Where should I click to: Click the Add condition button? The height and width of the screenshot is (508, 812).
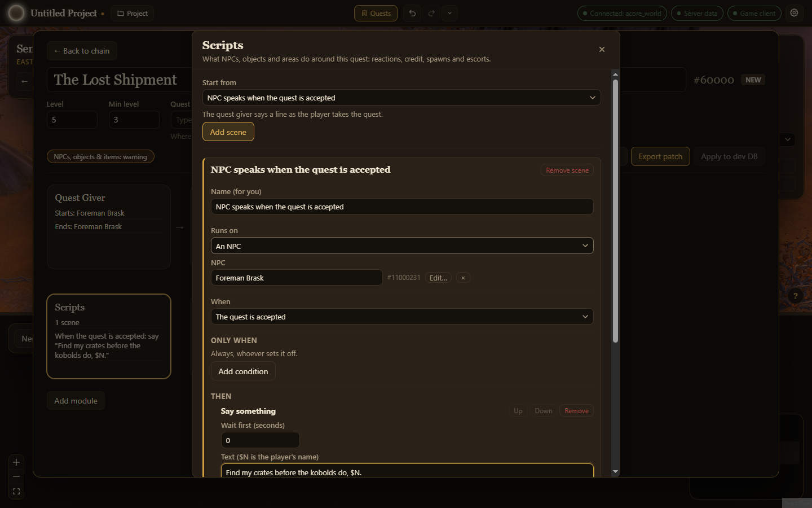click(243, 371)
